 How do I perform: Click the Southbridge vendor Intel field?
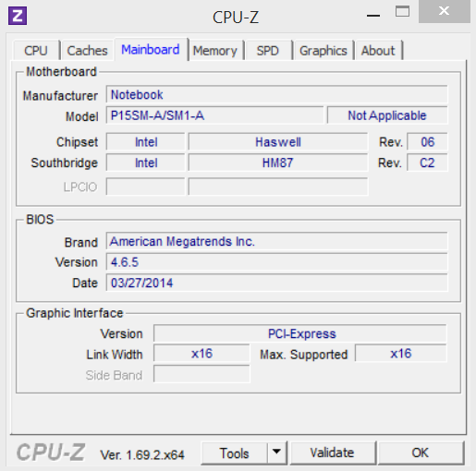(x=145, y=163)
